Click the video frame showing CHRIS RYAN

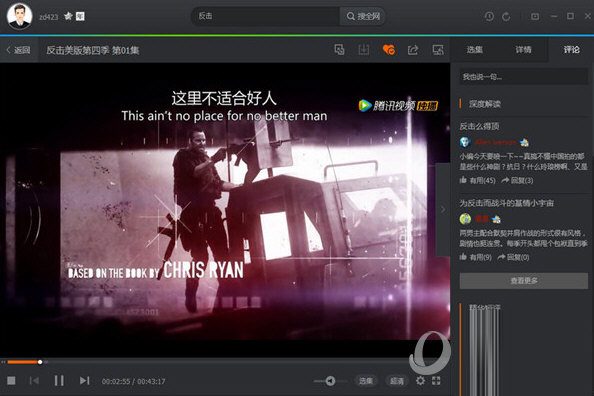click(225, 210)
